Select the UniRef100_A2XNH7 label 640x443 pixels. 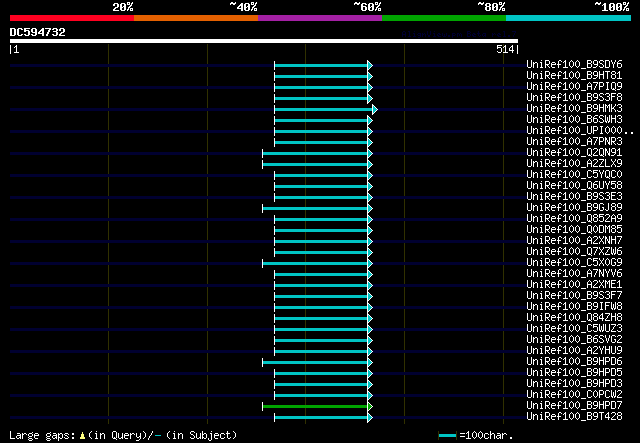click(574, 241)
